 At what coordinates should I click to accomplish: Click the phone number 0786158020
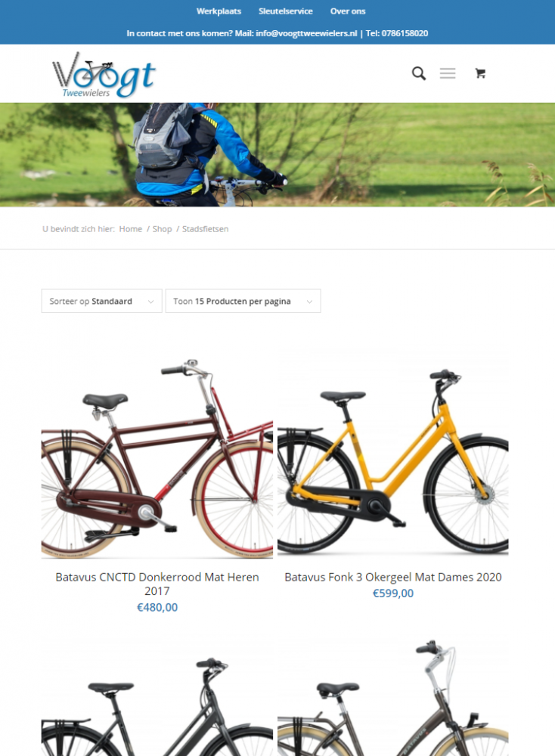click(x=405, y=33)
